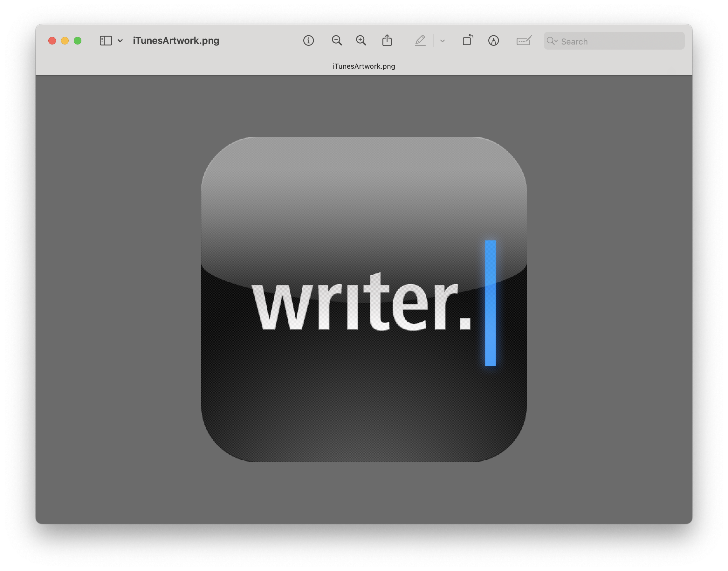Share iTunesArtwork.png
Image resolution: width=728 pixels, height=571 pixels.
388,41
